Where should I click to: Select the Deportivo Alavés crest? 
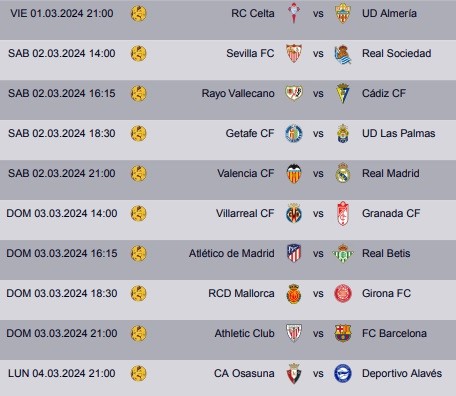[x=343, y=373]
